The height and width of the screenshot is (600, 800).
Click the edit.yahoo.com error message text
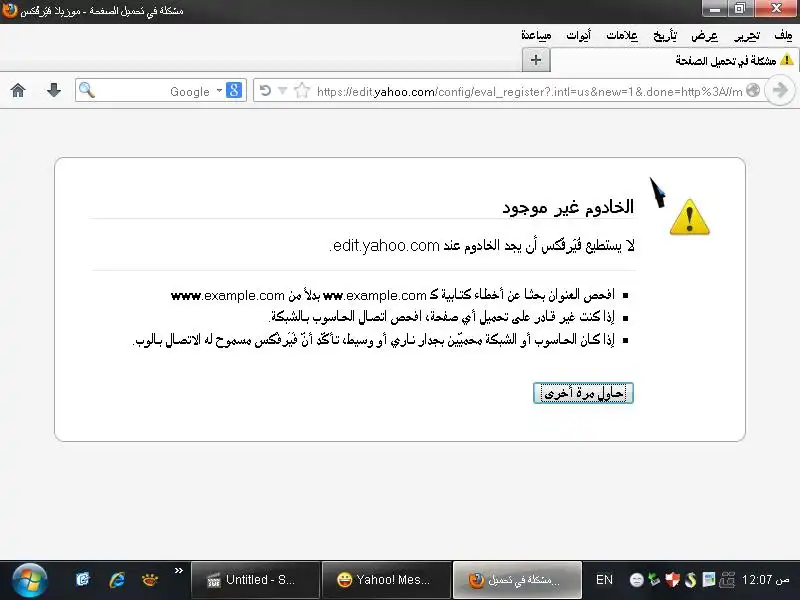point(482,245)
